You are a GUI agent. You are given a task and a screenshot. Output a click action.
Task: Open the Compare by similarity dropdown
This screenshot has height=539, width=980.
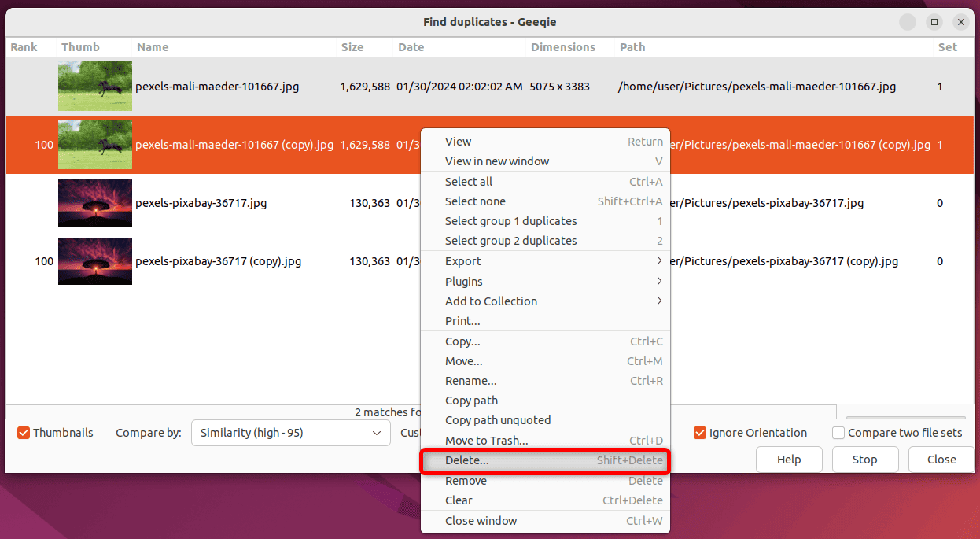(x=290, y=433)
